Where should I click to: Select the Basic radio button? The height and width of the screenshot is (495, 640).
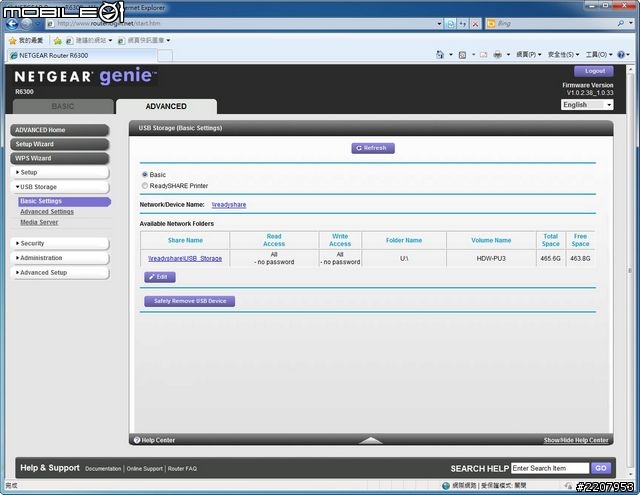(144, 174)
